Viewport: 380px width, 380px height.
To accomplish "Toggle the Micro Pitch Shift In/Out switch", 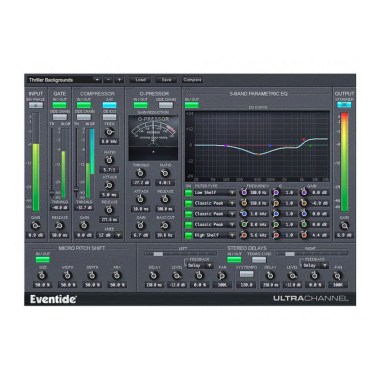I will [x=42, y=260].
